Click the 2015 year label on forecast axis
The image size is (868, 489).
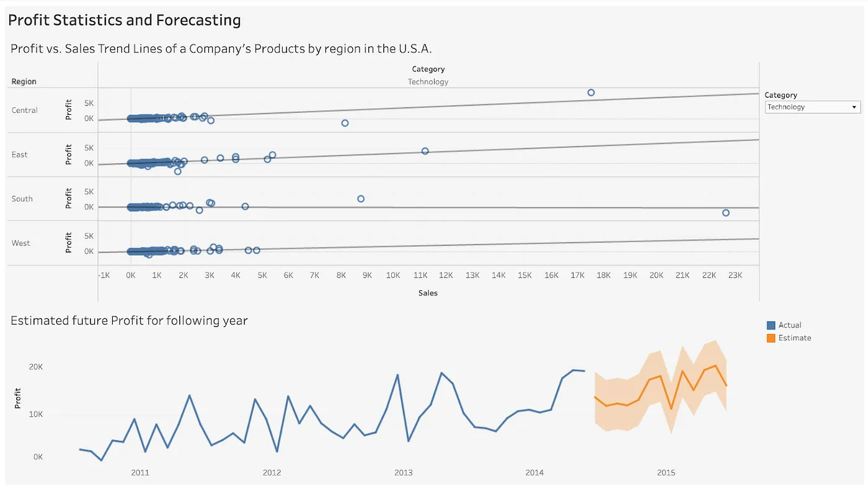pos(666,473)
